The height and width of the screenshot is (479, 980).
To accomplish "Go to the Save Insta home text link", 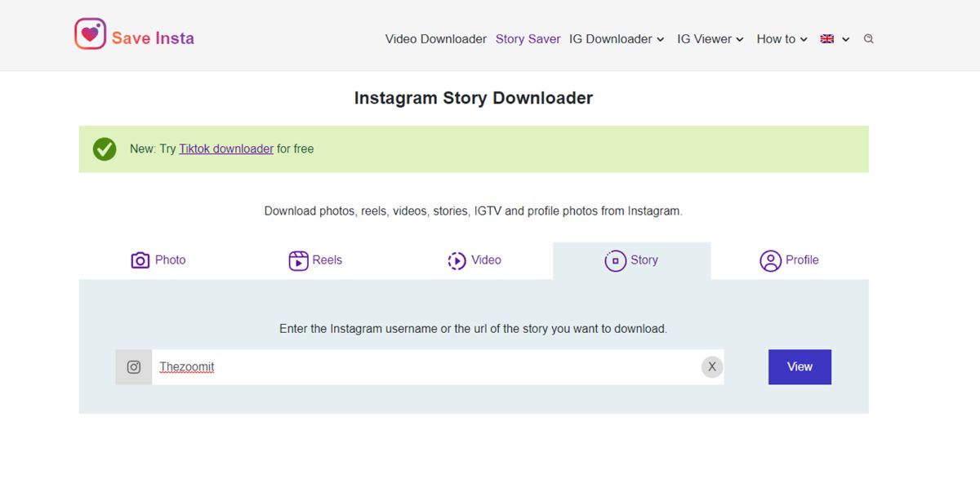I will pyautogui.click(x=153, y=38).
